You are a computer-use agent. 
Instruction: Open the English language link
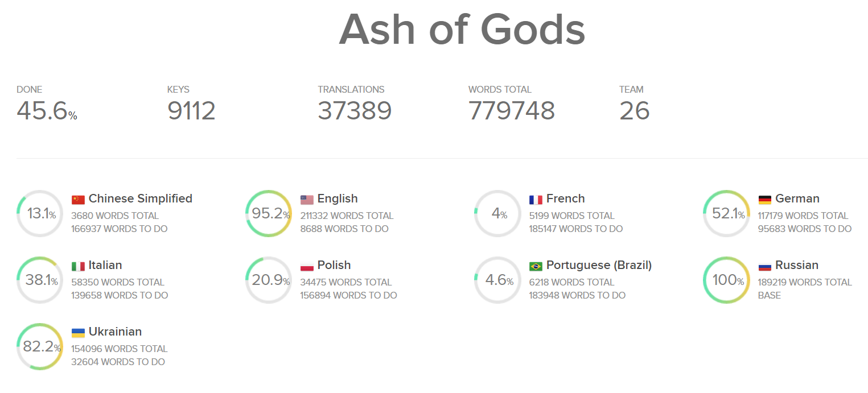338,198
